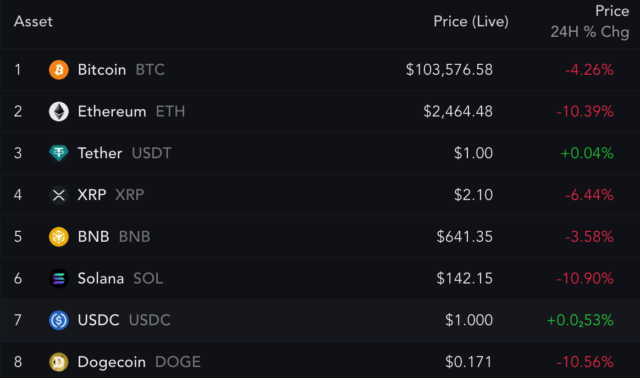Click the Dogecoin logo icon

click(x=59, y=362)
